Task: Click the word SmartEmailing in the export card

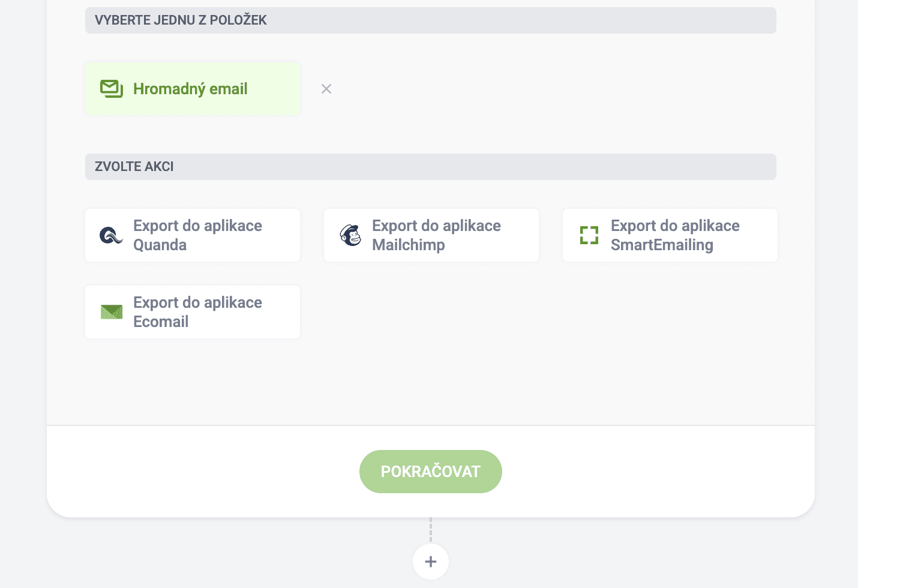Action: (x=662, y=245)
